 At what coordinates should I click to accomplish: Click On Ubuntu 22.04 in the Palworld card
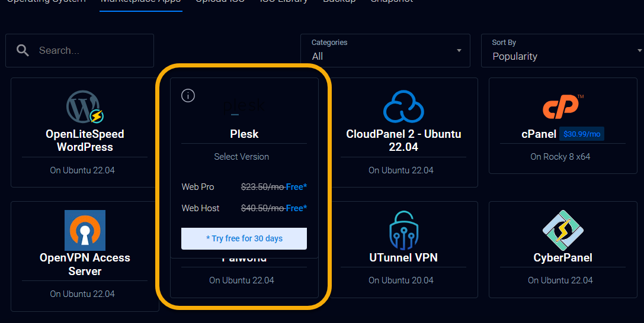coord(242,280)
